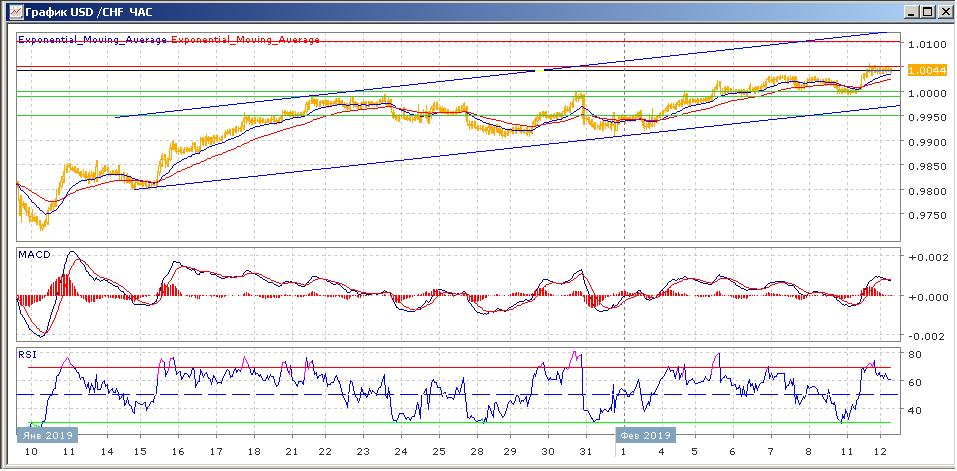
Task: Click the 40 level on RSI scale
Action: click(x=914, y=411)
